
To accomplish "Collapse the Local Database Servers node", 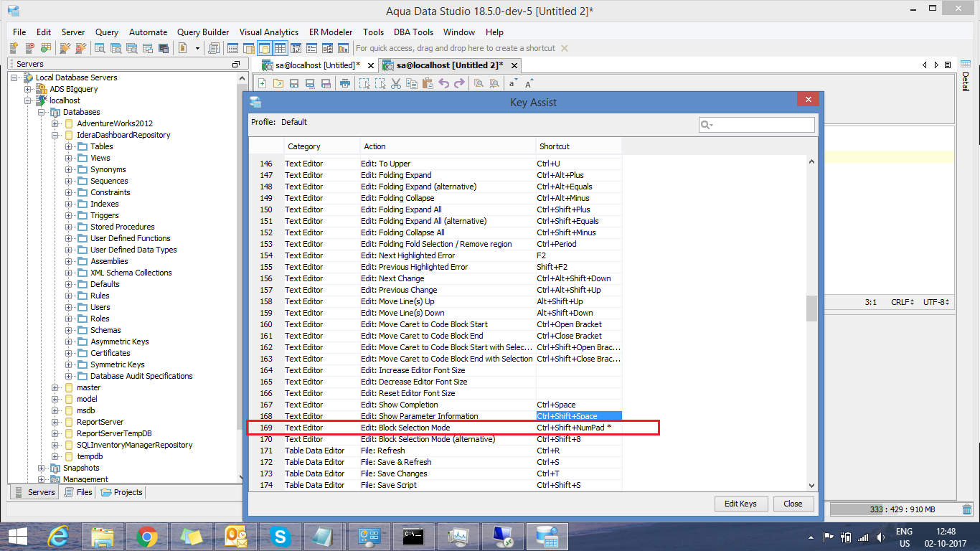I will point(14,77).
